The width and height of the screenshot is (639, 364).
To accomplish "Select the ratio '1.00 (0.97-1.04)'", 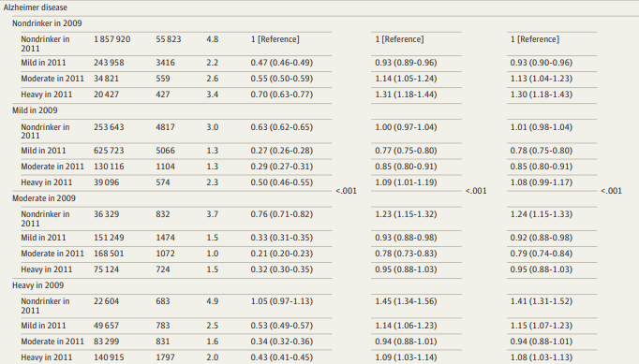I will click(x=406, y=127).
